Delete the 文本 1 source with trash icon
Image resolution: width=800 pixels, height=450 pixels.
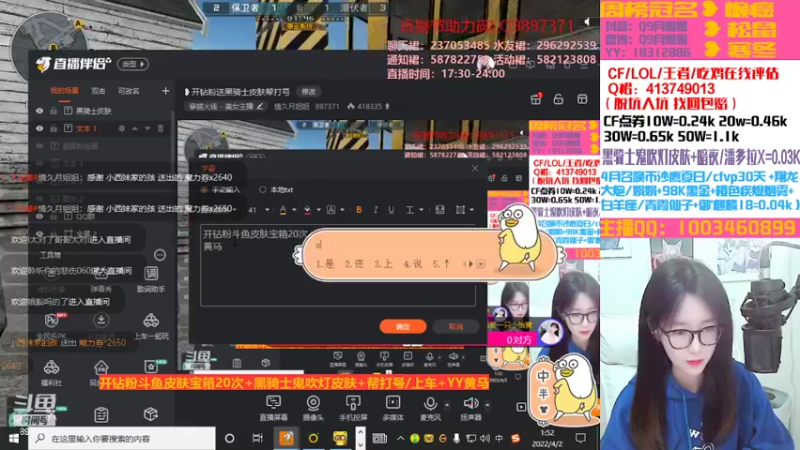coord(160,129)
